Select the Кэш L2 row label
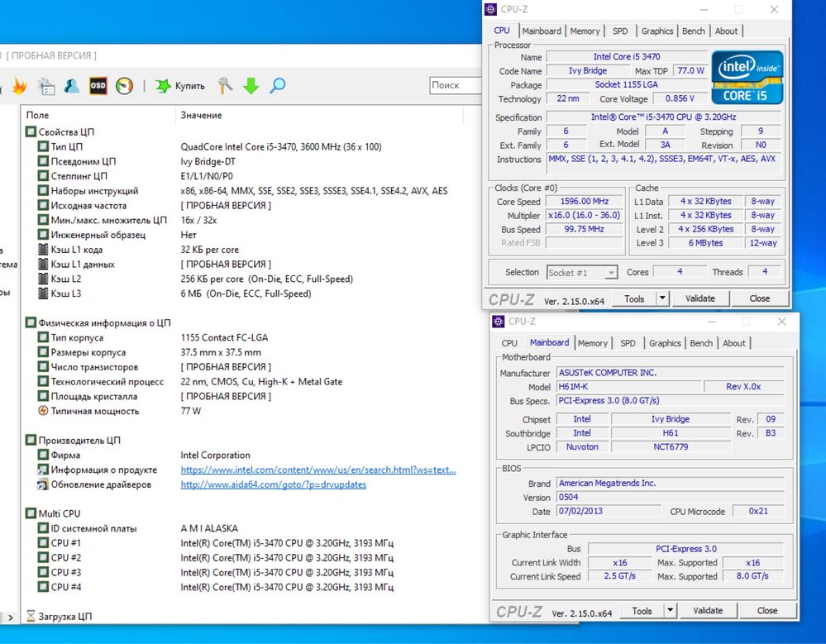Screen dimensions: 826x644 point(66,279)
